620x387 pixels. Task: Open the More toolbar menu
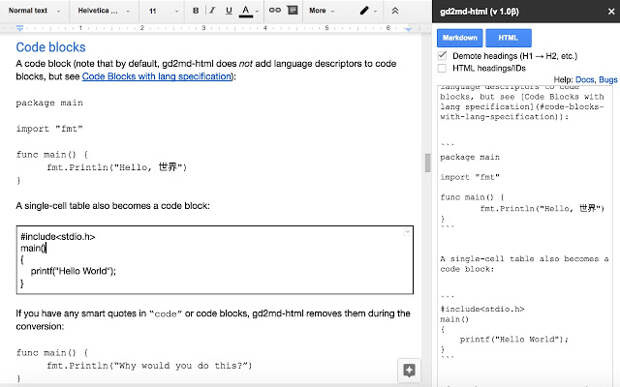tap(322, 11)
